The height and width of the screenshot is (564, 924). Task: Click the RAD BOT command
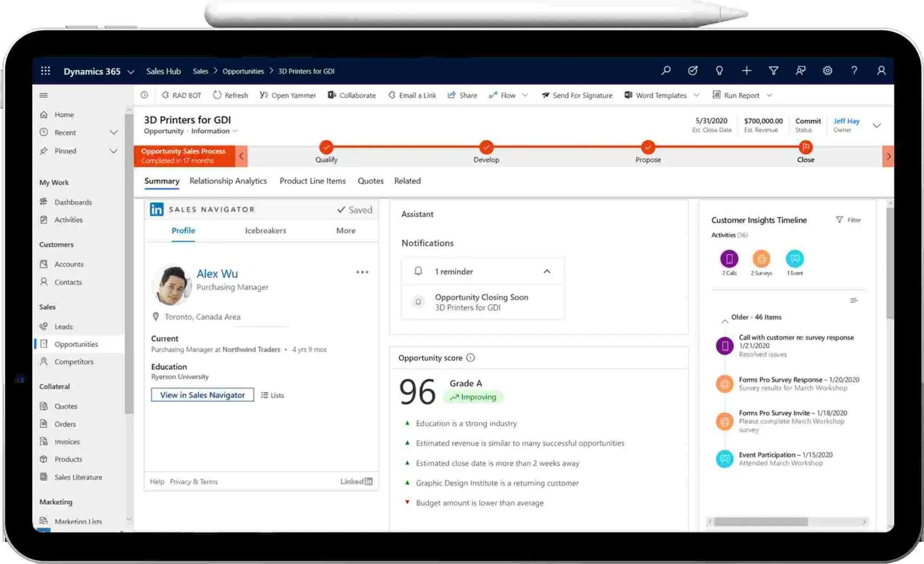(181, 95)
